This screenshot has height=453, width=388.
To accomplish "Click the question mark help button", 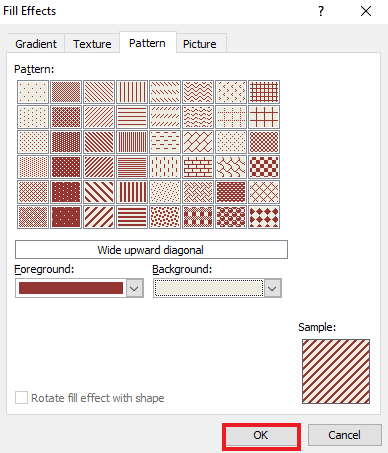I will coord(321,11).
